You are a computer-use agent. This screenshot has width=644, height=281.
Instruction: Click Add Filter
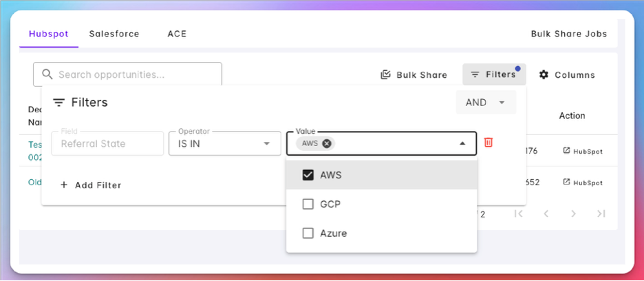click(x=92, y=185)
